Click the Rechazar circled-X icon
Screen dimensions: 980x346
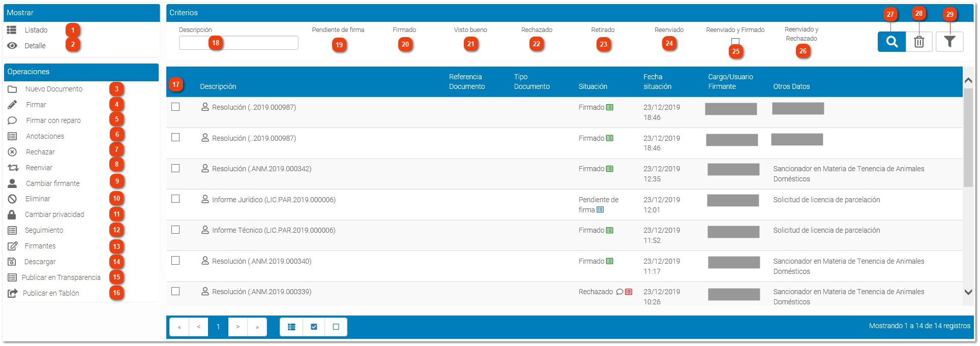(12, 152)
